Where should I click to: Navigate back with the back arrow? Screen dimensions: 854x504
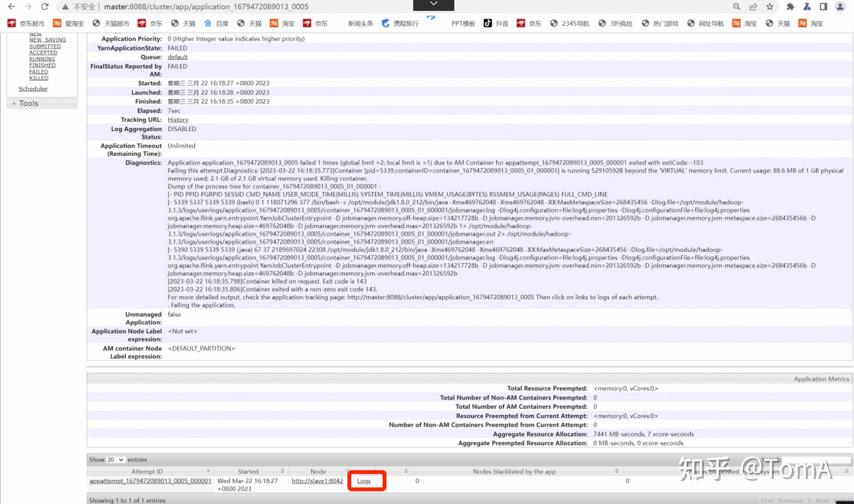(12, 6)
